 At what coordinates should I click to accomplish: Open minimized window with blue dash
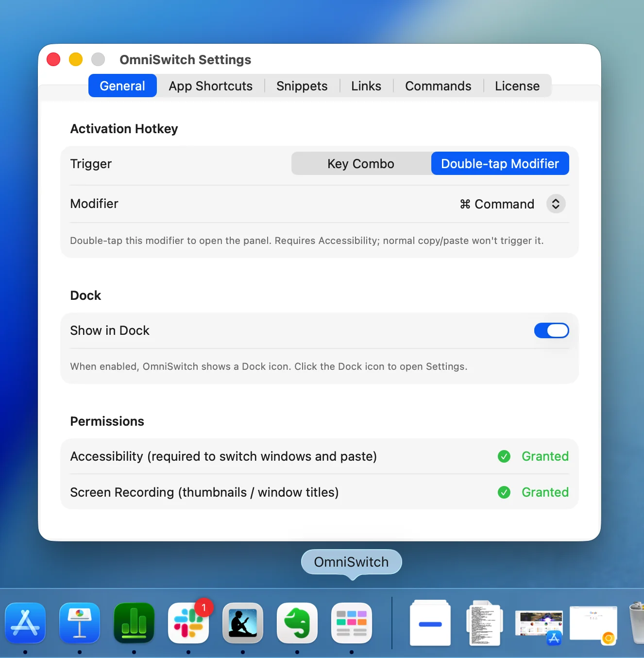[430, 623]
